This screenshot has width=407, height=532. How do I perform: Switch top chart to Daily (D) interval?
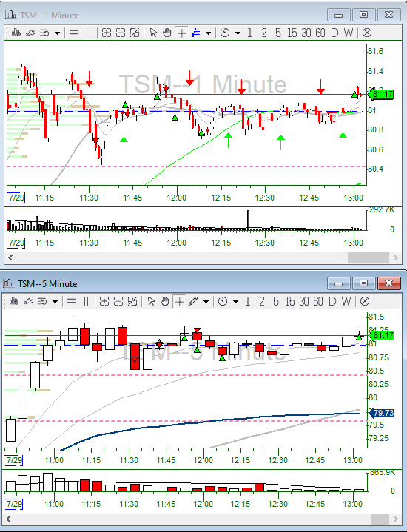pyautogui.click(x=334, y=33)
